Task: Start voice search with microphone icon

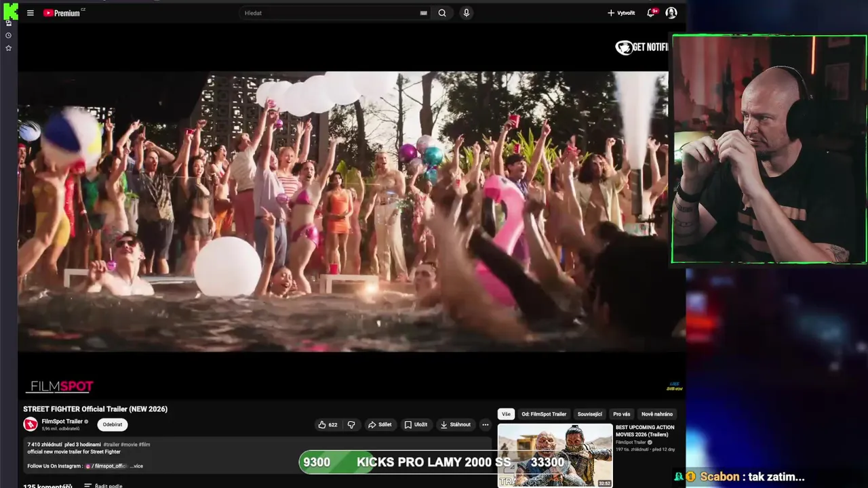Action: click(466, 13)
